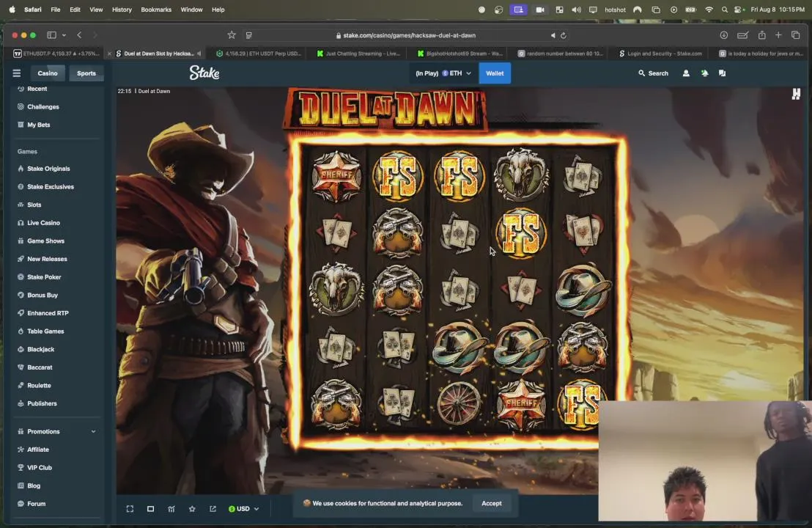The image size is (812, 528).
Task: Toggle game fullscreen mode
Action: point(130,509)
